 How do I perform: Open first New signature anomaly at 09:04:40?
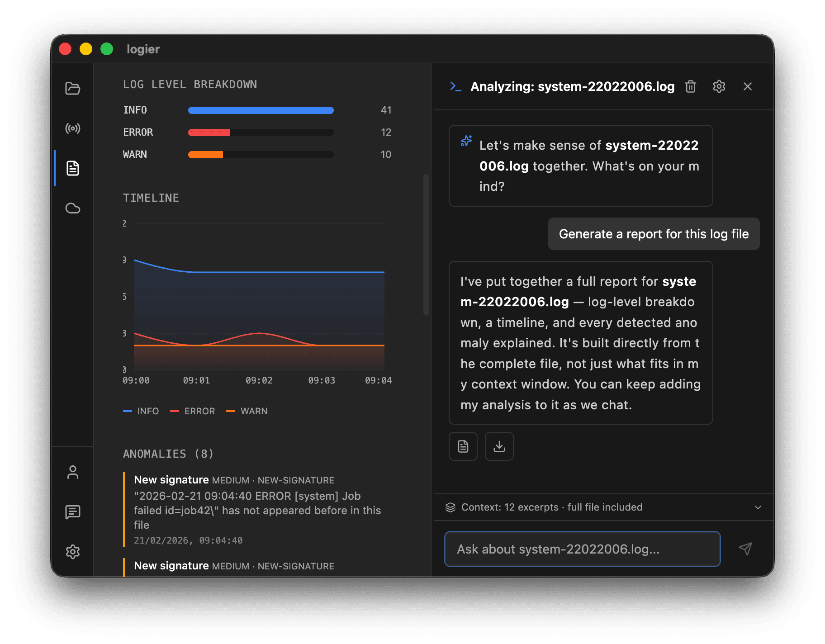258,510
